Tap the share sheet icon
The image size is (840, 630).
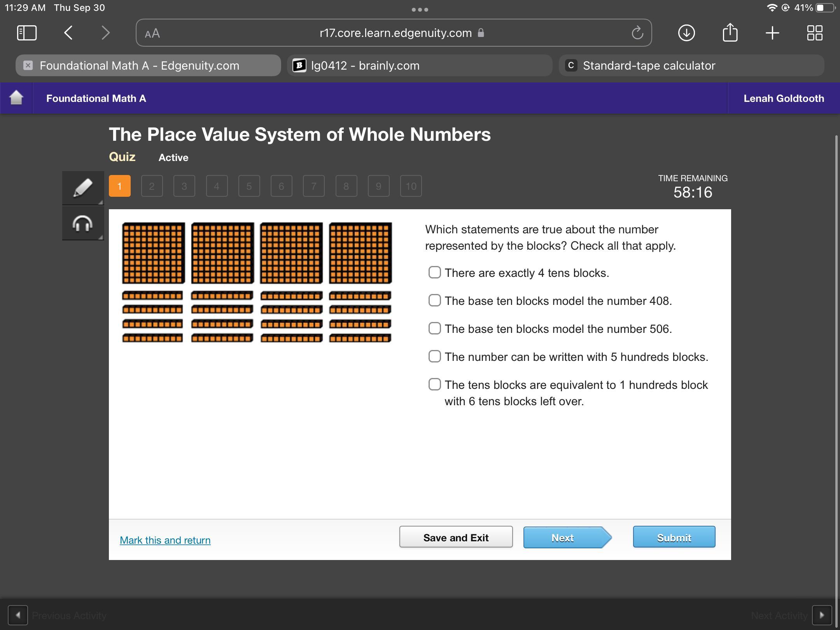click(x=730, y=33)
